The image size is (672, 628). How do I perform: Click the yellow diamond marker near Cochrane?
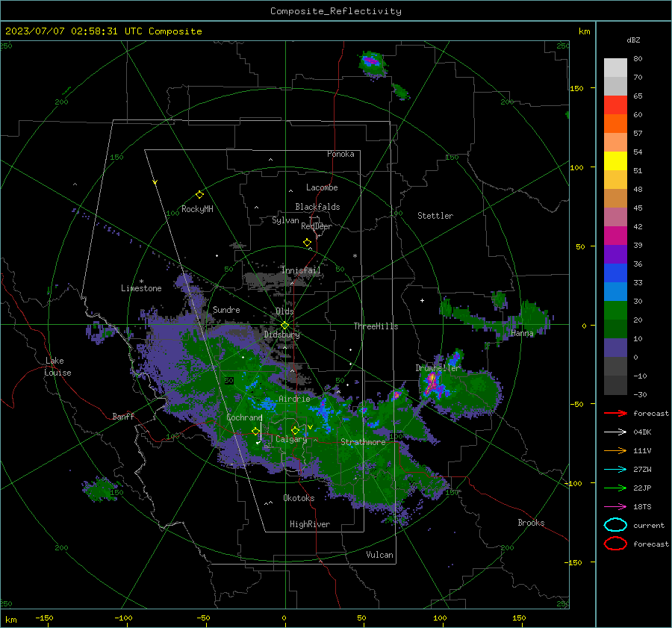pos(255,432)
